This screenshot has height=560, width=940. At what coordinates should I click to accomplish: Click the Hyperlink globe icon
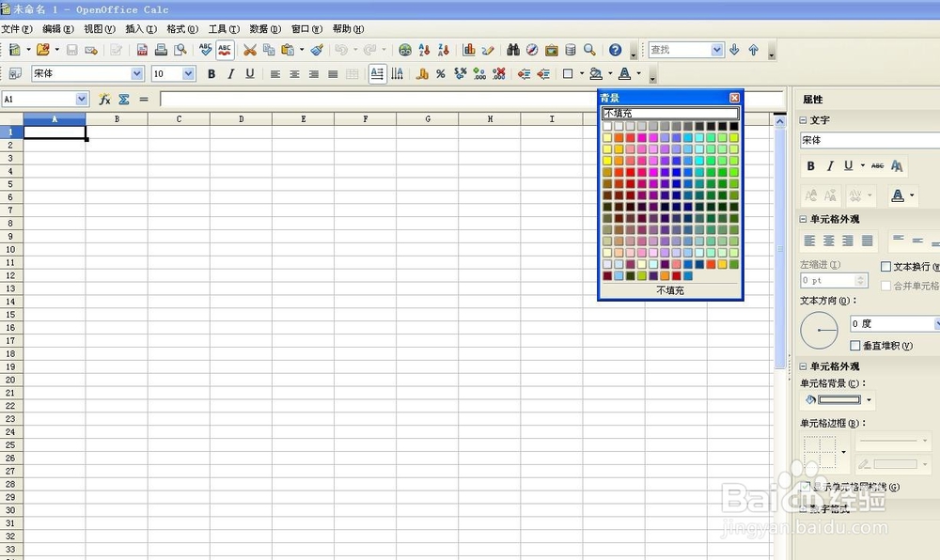coord(405,51)
